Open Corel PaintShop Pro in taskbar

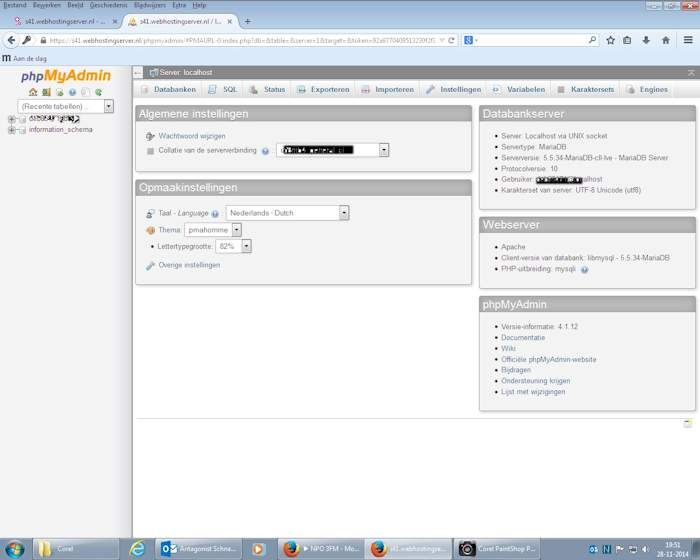pos(497,549)
